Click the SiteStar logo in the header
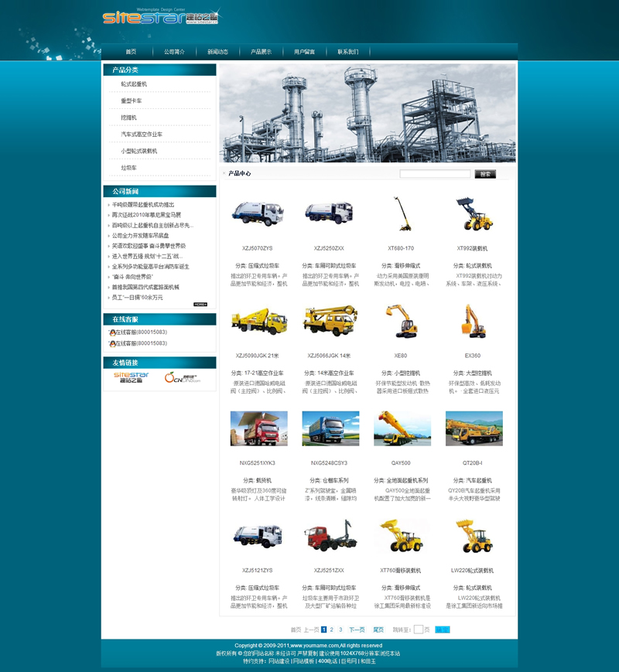 160,17
